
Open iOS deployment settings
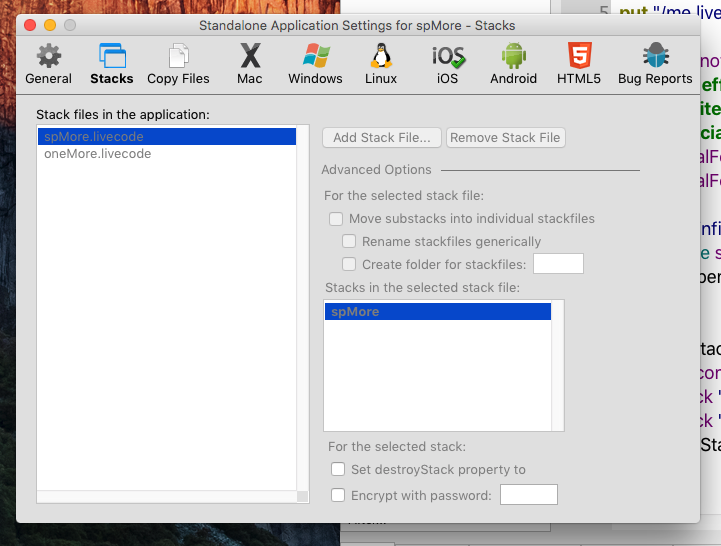[x=447, y=64]
